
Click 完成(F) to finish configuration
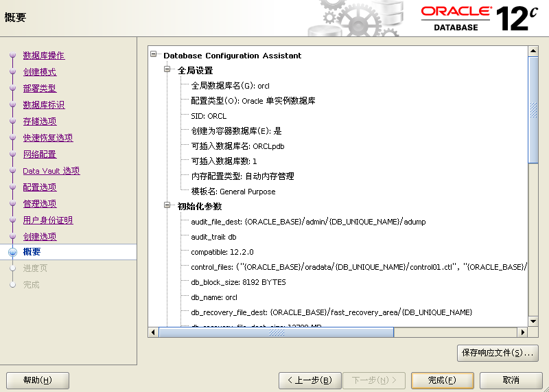[442, 380]
